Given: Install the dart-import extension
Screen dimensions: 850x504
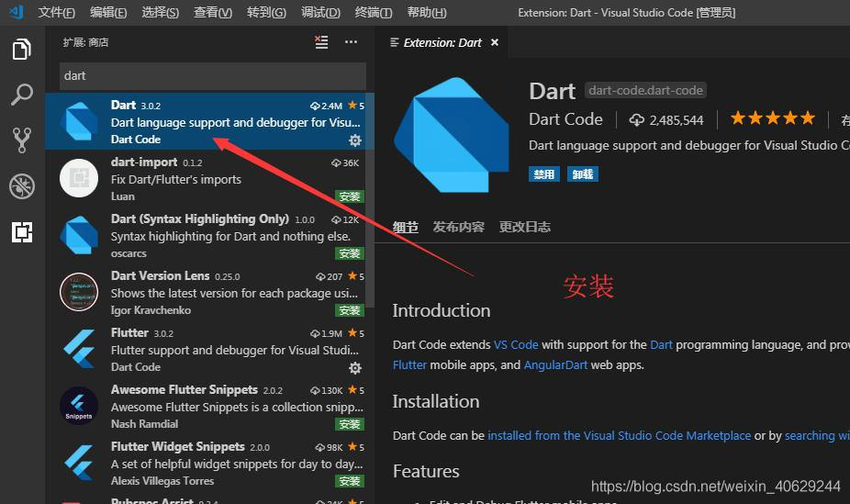Looking at the screenshot, I should tap(350, 196).
